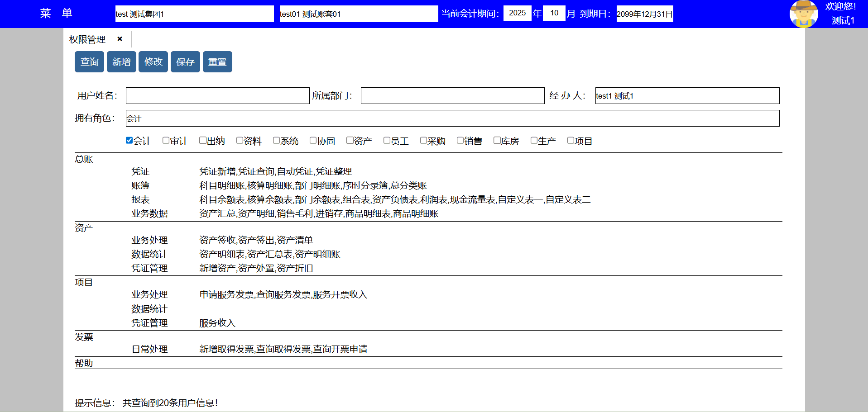Click the 经办人 field
The image size is (868, 412).
coord(687,96)
